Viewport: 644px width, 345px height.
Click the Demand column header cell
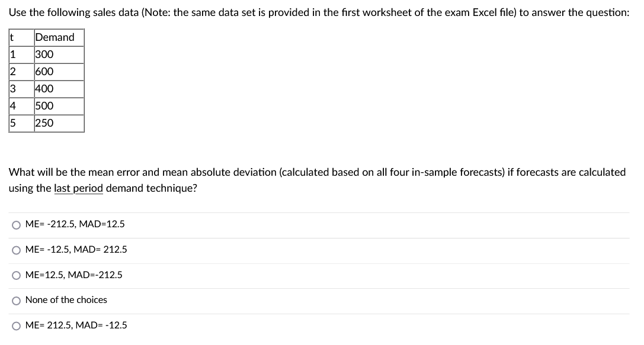55,37
